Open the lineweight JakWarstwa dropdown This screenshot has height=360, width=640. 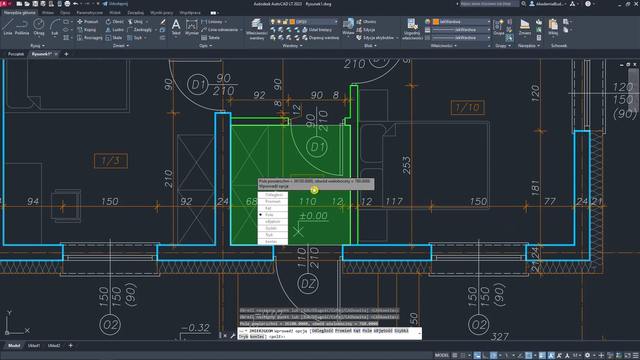click(x=461, y=30)
